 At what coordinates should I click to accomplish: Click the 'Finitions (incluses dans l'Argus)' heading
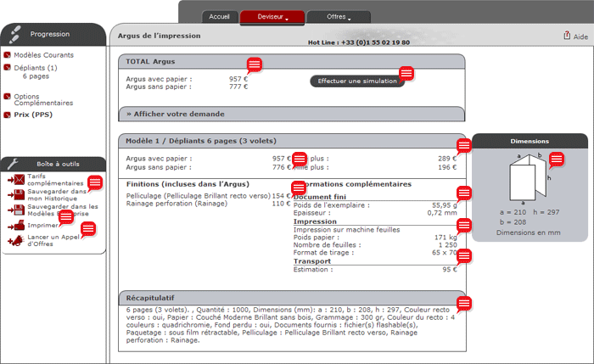click(x=188, y=184)
